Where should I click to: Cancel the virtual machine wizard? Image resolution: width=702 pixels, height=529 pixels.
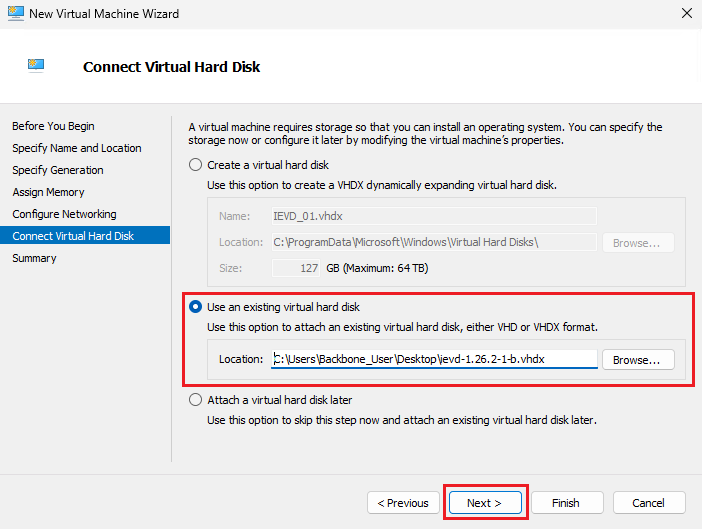click(x=650, y=503)
